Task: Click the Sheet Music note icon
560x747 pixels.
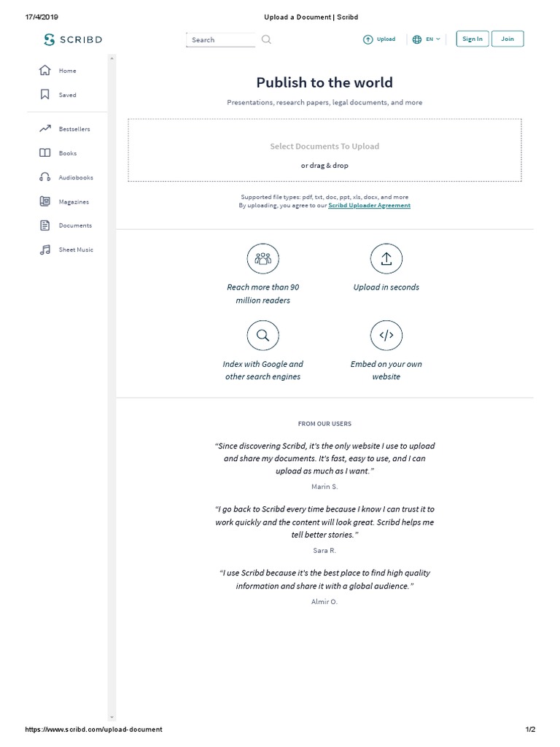Action: point(44,249)
